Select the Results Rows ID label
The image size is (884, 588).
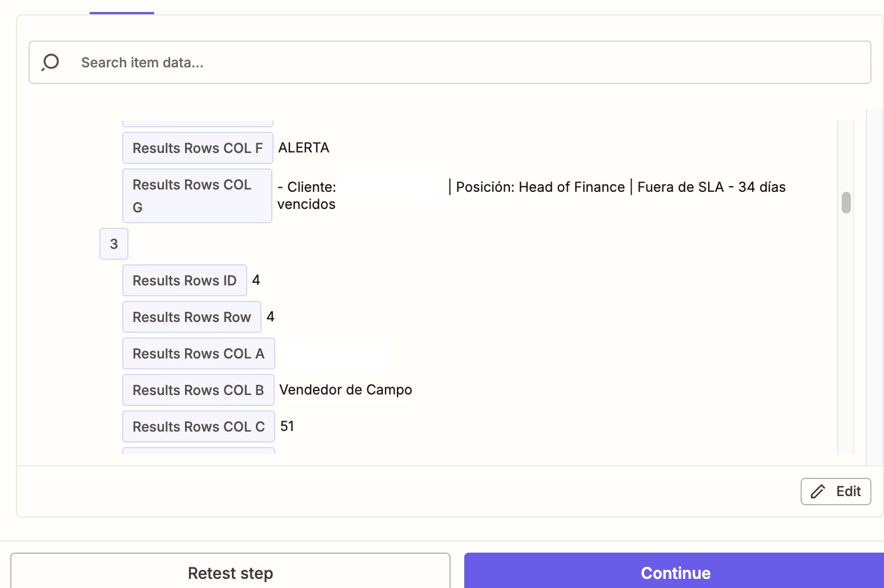pos(184,280)
